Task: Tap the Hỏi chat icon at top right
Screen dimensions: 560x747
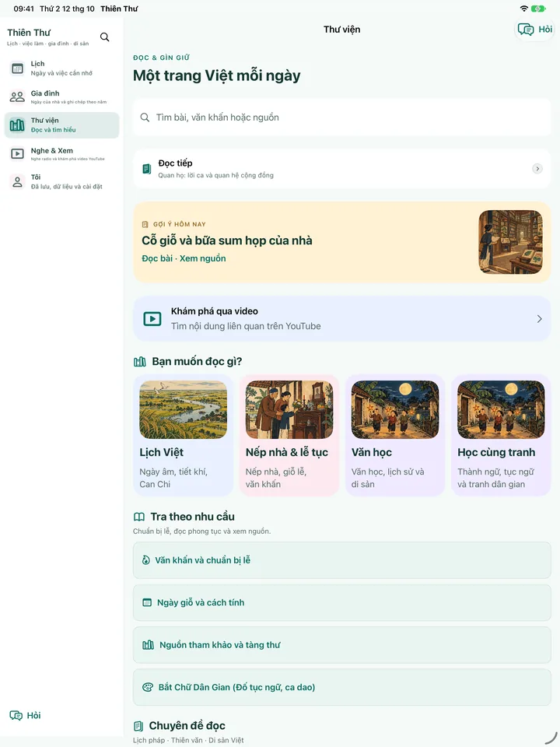Action: [526, 30]
